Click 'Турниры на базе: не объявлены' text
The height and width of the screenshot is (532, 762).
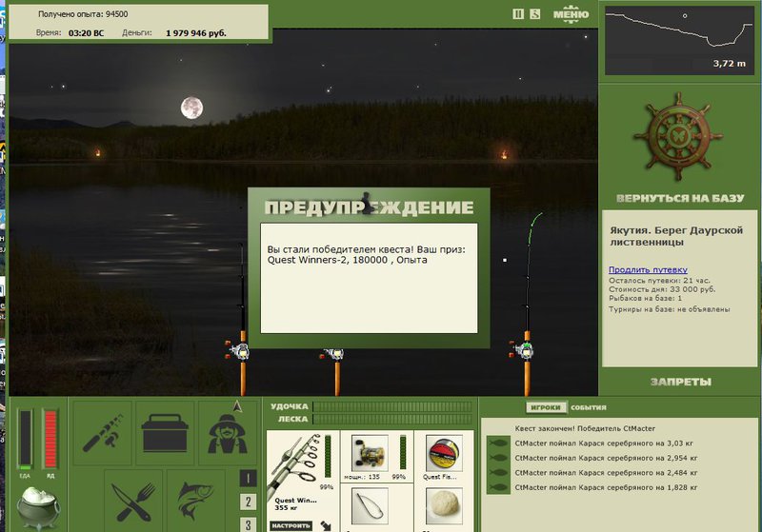click(x=670, y=309)
